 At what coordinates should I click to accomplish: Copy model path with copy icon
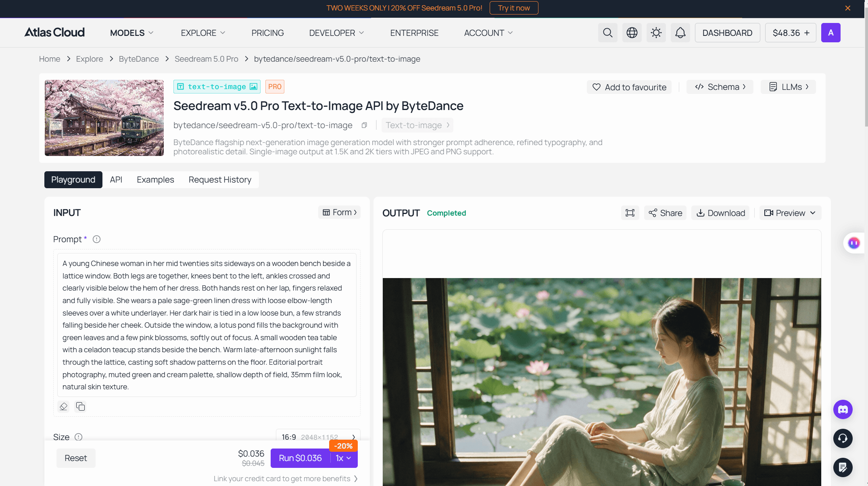point(364,125)
